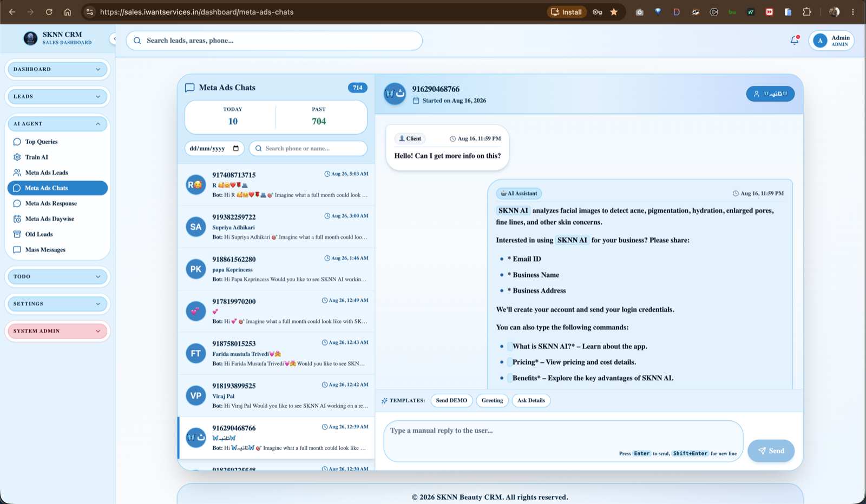Screen dimensions: 866x504
Task: Open the Admin profile menu
Action: [831, 41]
